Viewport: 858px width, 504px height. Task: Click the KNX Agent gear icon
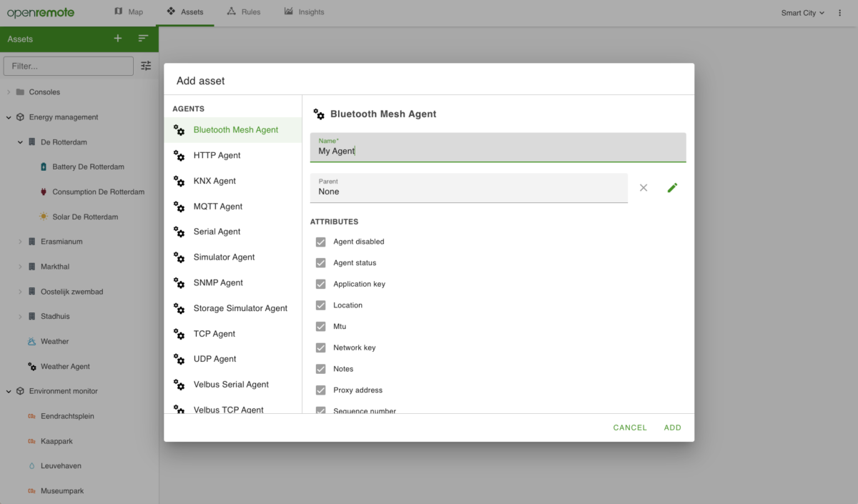pyautogui.click(x=179, y=181)
